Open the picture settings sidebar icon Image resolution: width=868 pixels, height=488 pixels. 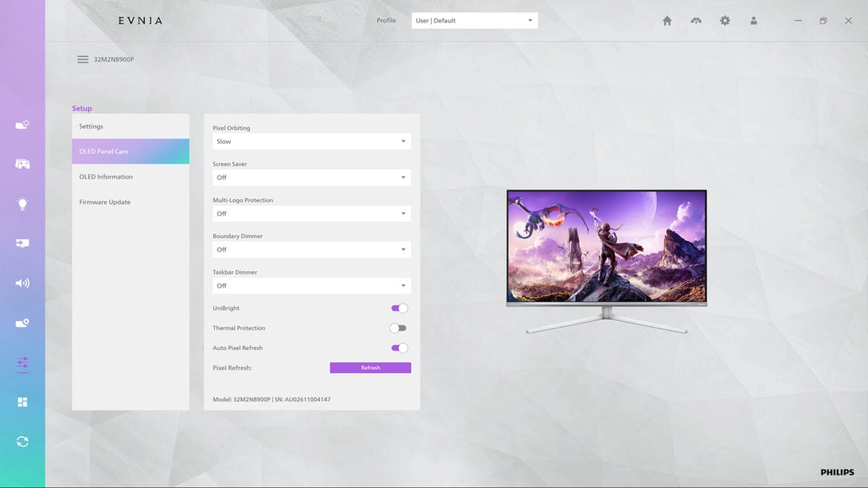tap(22, 124)
